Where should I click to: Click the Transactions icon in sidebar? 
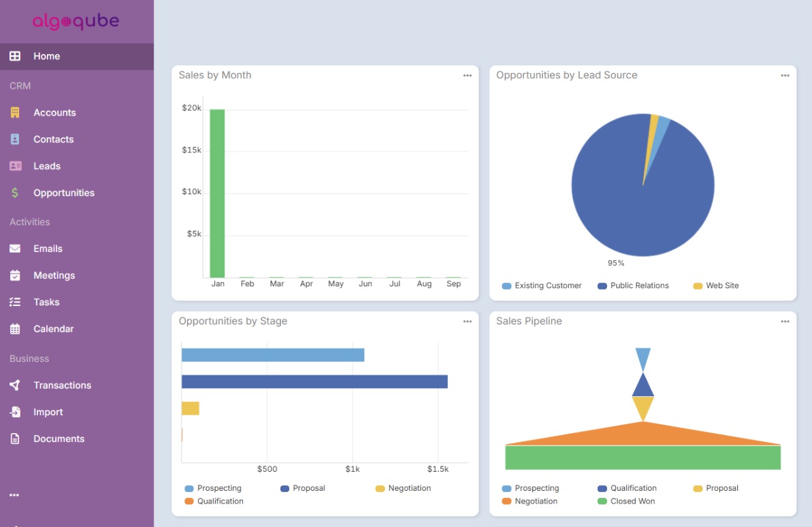tap(15, 385)
